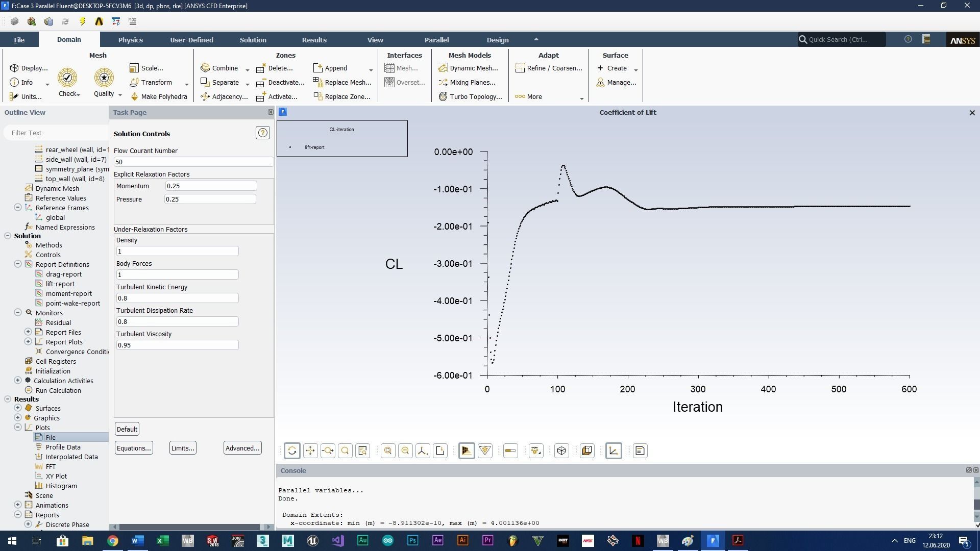
Task: Click the mesh Quality icon
Action: [104, 78]
